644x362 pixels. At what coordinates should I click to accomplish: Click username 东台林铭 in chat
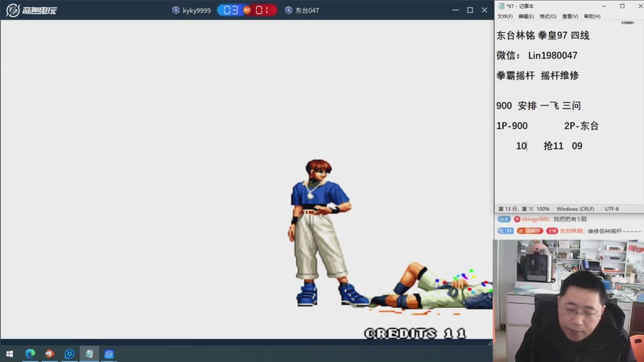(x=572, y=231)
